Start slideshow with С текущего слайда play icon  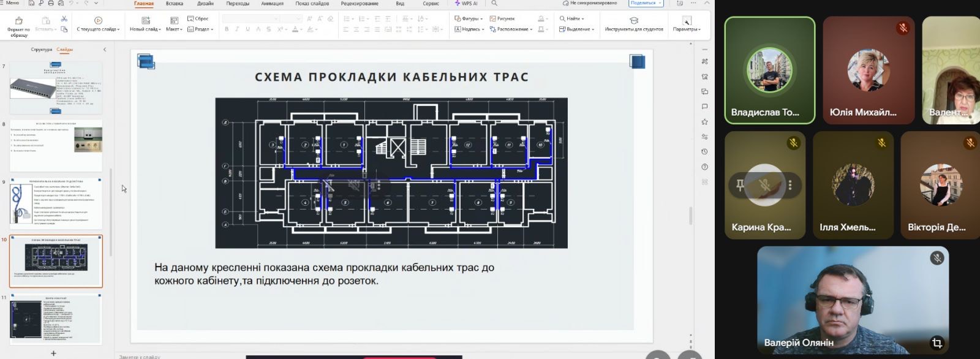98,21
